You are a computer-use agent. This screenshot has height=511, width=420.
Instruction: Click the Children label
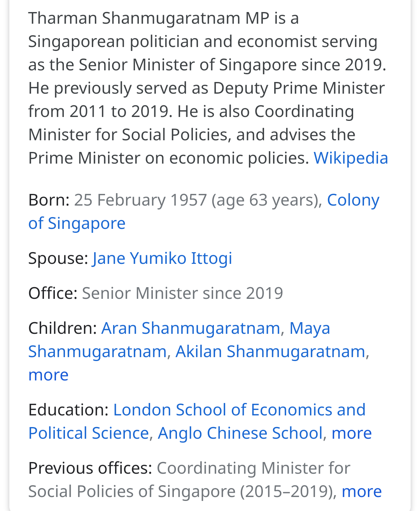click(x=62, y=328)
